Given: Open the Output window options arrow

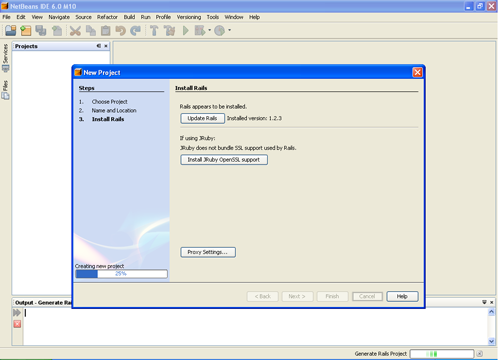Looking at the screenshot, I should point(484,302).
